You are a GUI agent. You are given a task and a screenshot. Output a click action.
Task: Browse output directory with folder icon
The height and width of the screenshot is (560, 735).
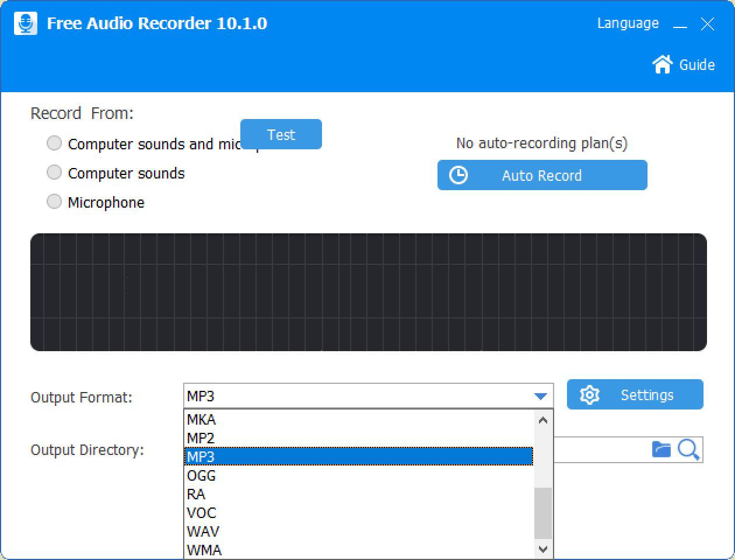coord(661,449)
